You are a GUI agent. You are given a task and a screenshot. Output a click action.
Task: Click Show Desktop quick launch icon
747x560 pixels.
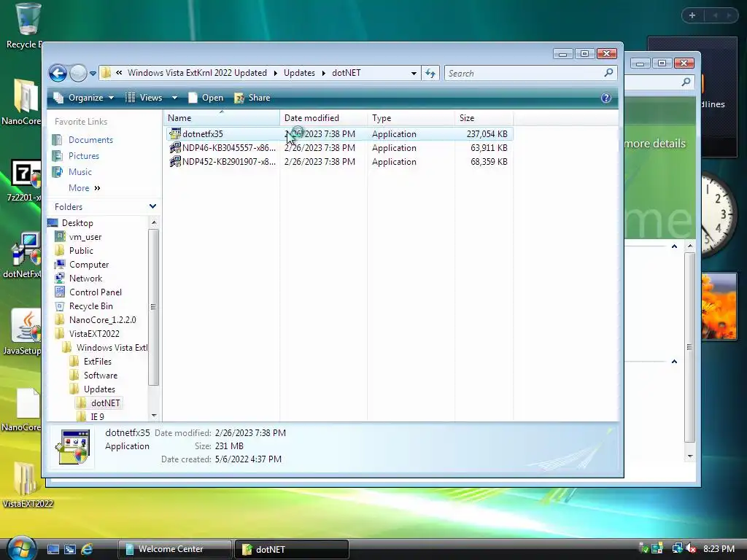(53, 550)
